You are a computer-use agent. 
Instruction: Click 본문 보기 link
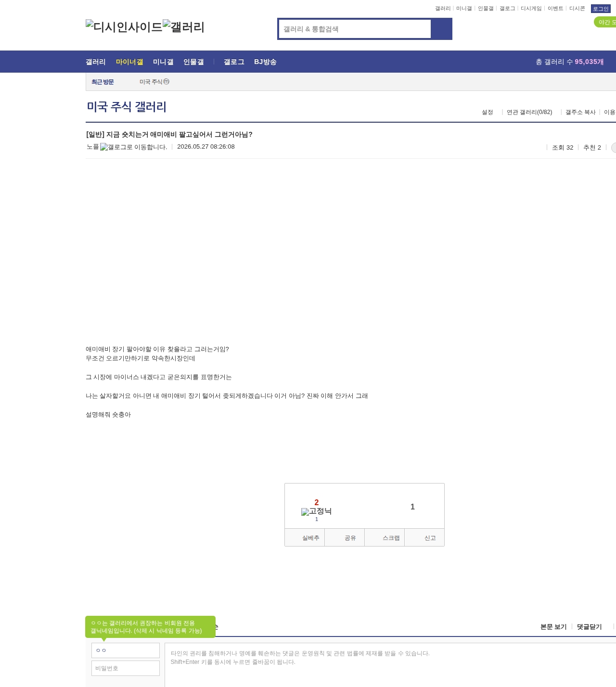553,627
